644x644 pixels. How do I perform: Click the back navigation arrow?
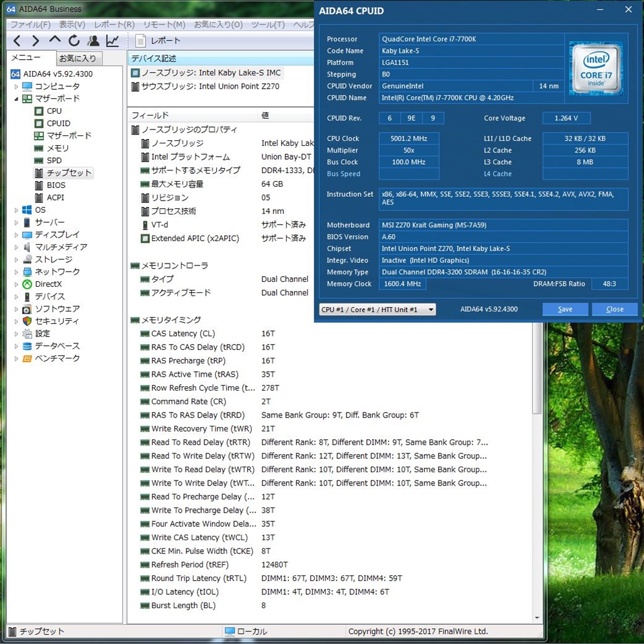coord(17,41)
